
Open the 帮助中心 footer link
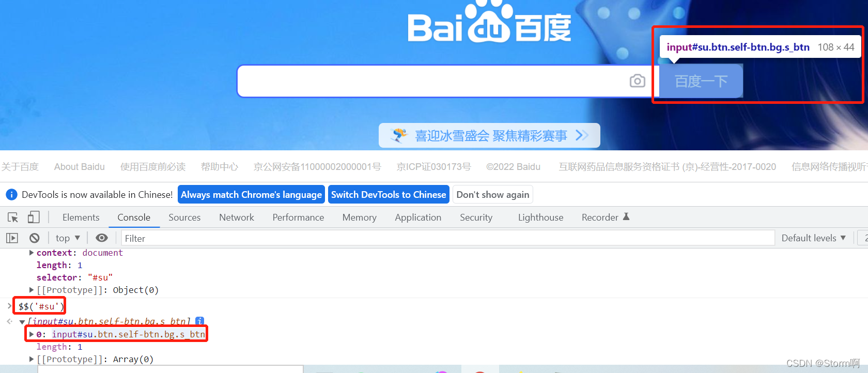tap(220, 167)
